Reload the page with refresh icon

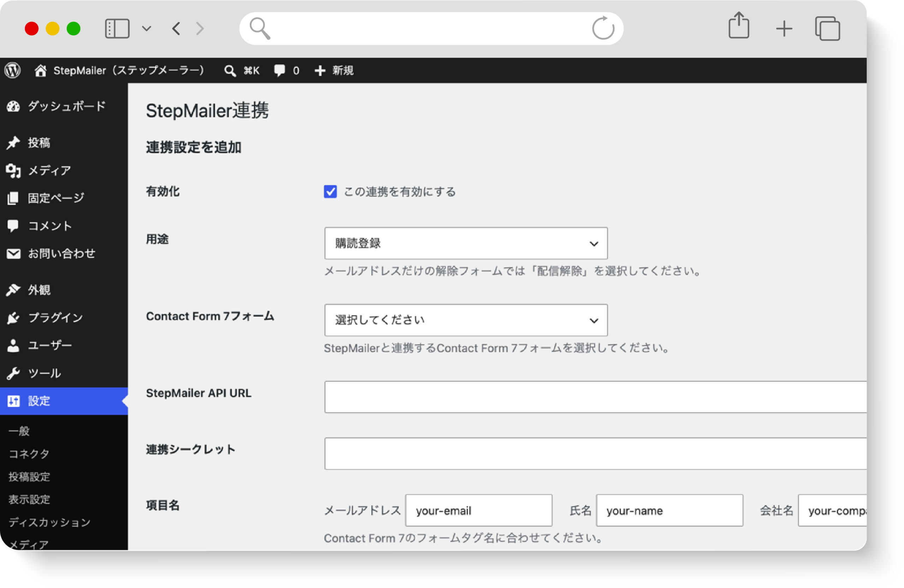[603, 28]
